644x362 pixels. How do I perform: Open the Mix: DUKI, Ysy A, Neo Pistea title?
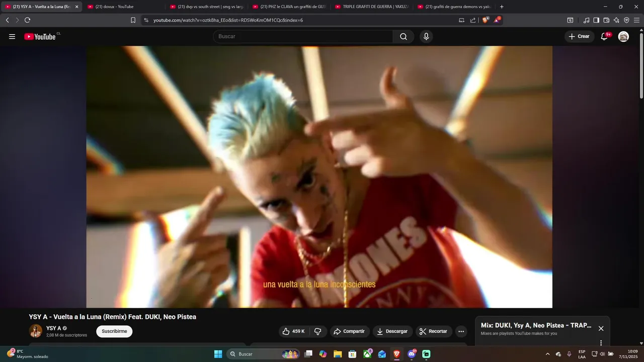[x=536, y=325]
